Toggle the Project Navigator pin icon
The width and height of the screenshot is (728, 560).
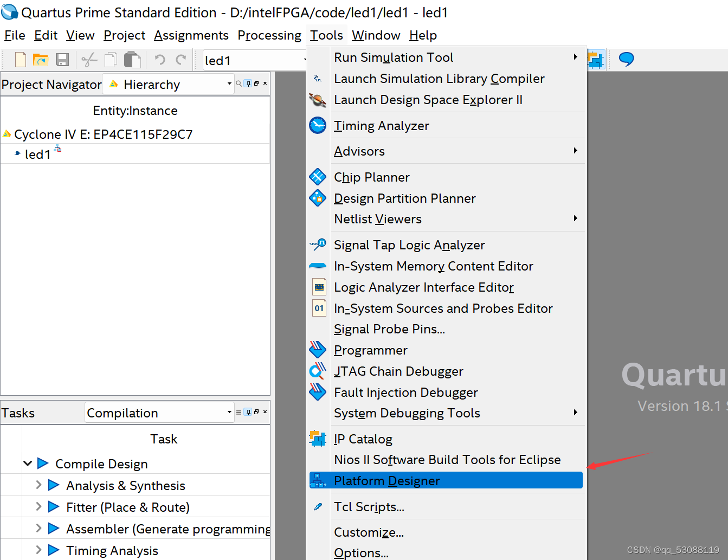[x=248, y=83]
